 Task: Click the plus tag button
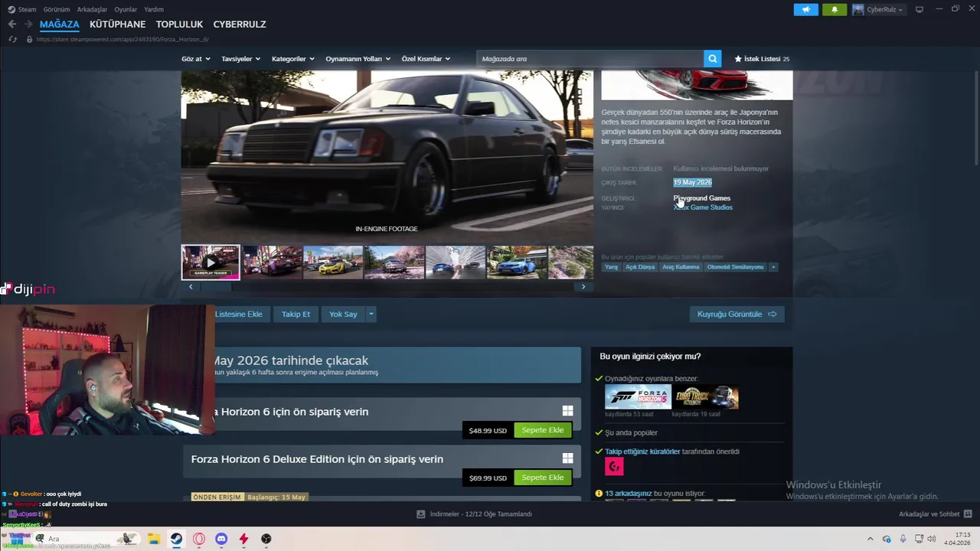[x=773, y=267]
